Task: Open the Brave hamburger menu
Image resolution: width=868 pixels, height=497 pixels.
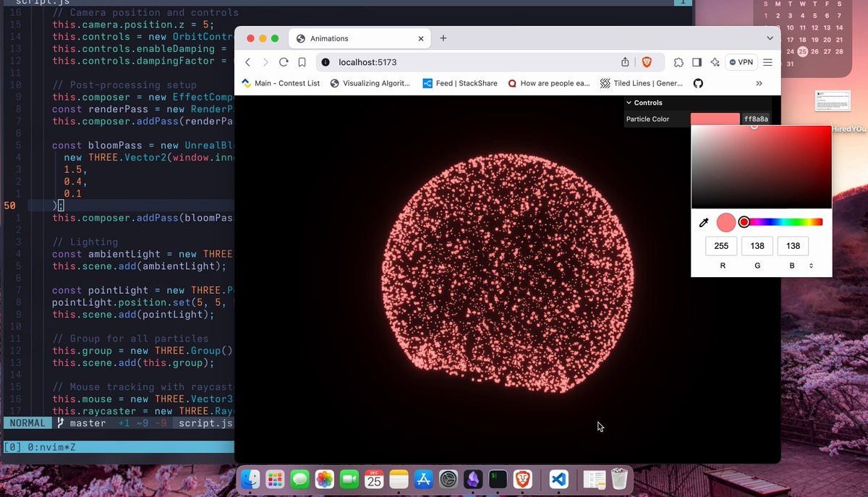Action: click(767, 62)
